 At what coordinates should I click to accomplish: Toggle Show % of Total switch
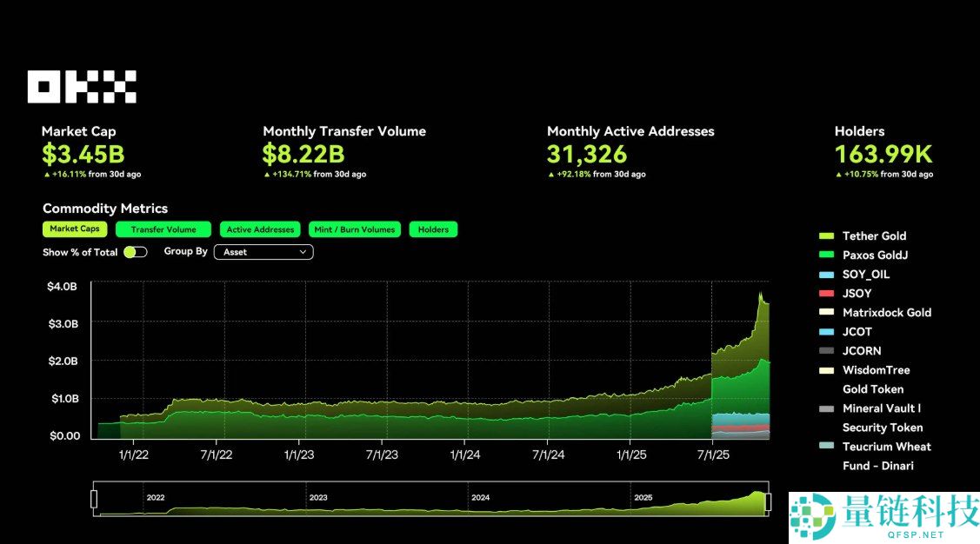[136, 252]
